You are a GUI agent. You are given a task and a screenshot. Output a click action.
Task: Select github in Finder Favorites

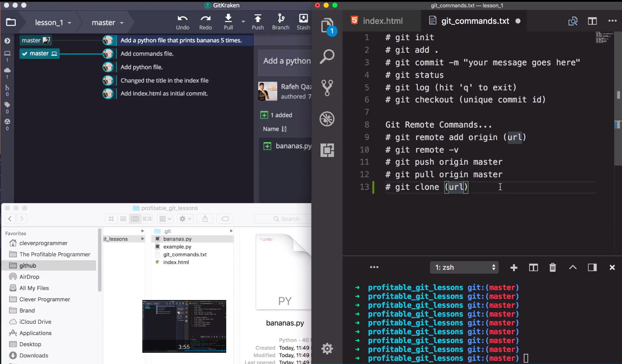pos(49,265)
